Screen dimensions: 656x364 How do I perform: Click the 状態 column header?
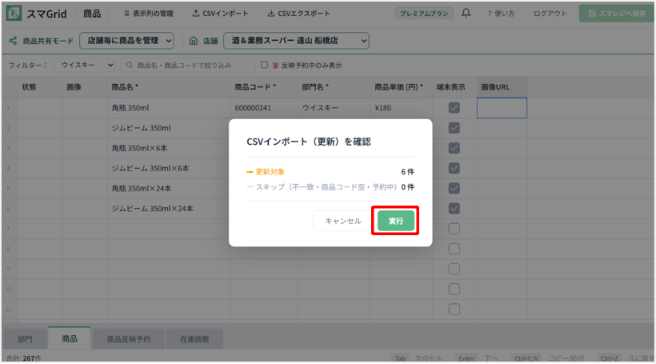tap(40, 87)
